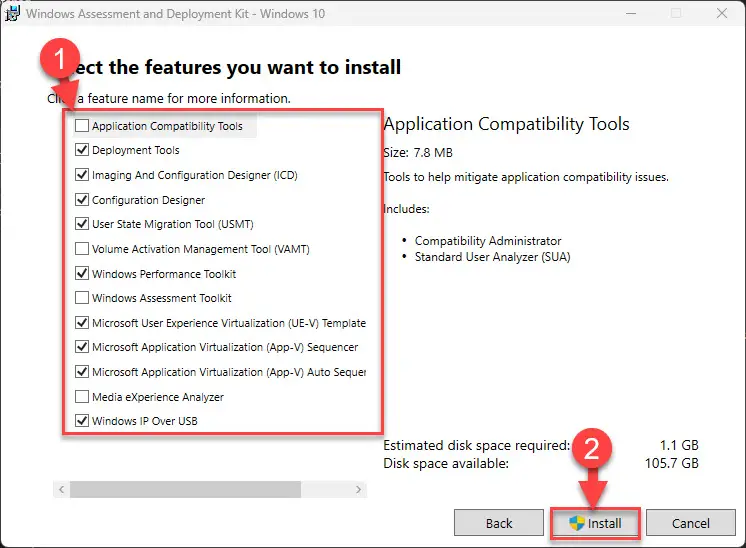Image resolution: width=746 pixels, height=548 pixels.
Task: Uncheck the App-V Auto Sequencer checkbox
Action: (x=82, y=372)
